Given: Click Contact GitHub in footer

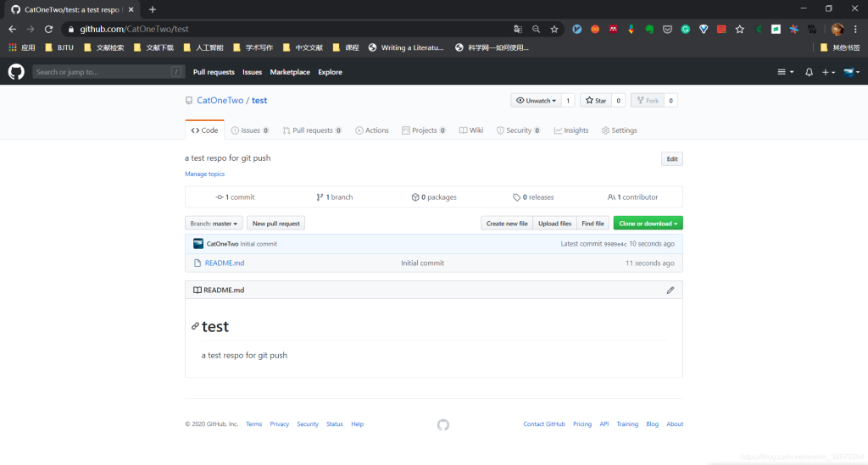Looking at the screenshot, I should coord(544,424).
